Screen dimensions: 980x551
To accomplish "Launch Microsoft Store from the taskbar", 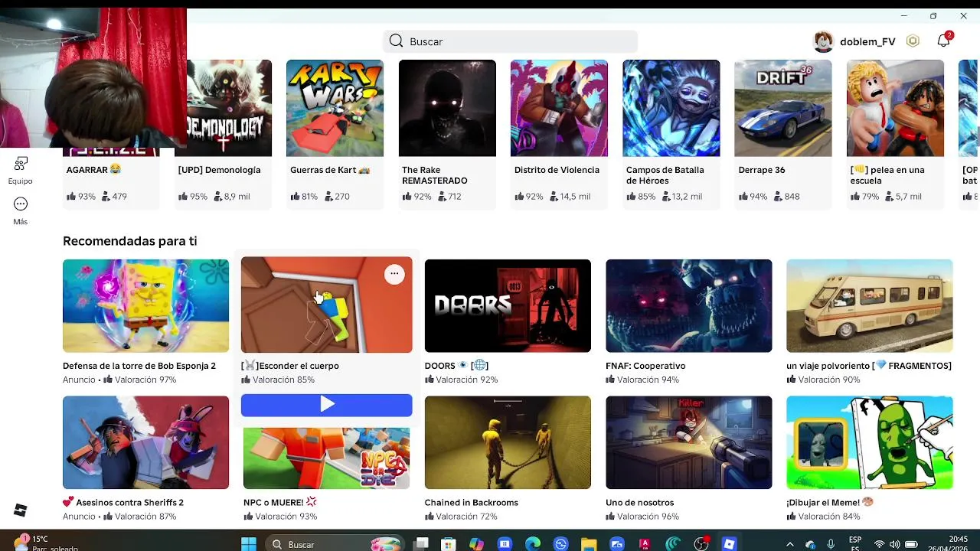I will coord(449,544).
